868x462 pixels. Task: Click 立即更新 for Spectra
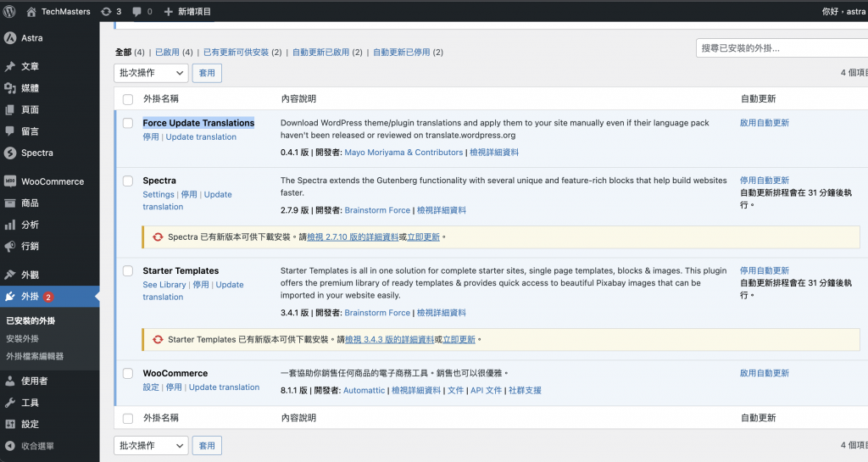point(423,237)
